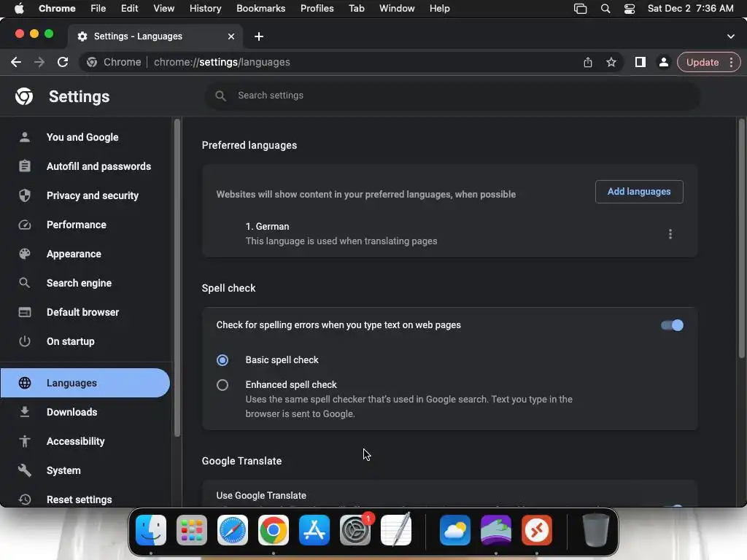Bookmark this tab with the star icon
This screenshot has width=747, height=560.
(611, 63)
